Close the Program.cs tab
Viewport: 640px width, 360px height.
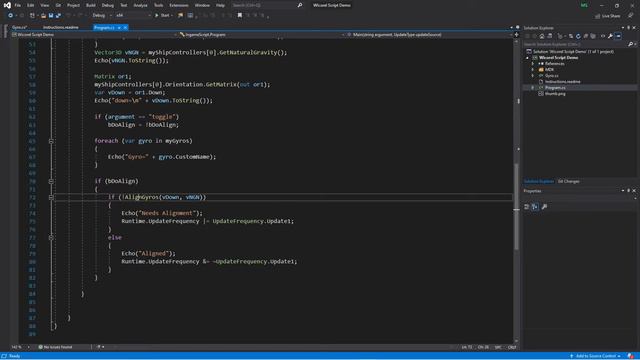click(x=125, y=27)
